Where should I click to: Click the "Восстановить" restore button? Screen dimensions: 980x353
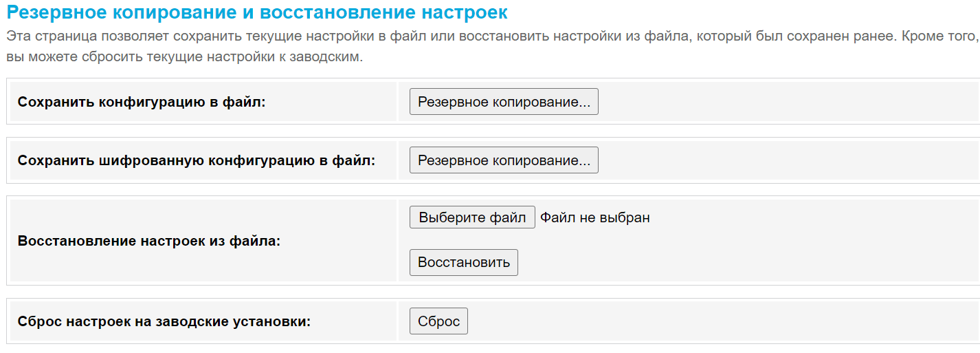pyautogui.click(x=463, y=262)
